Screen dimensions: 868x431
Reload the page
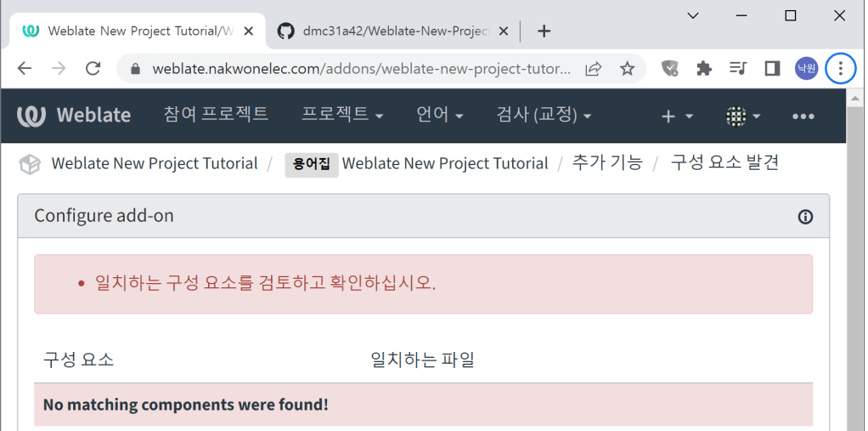tap(93, 69)
